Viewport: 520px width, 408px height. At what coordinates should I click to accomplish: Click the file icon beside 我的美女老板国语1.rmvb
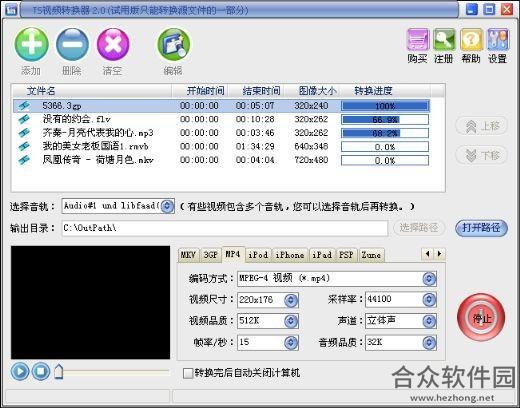click(x=24, y=146)
